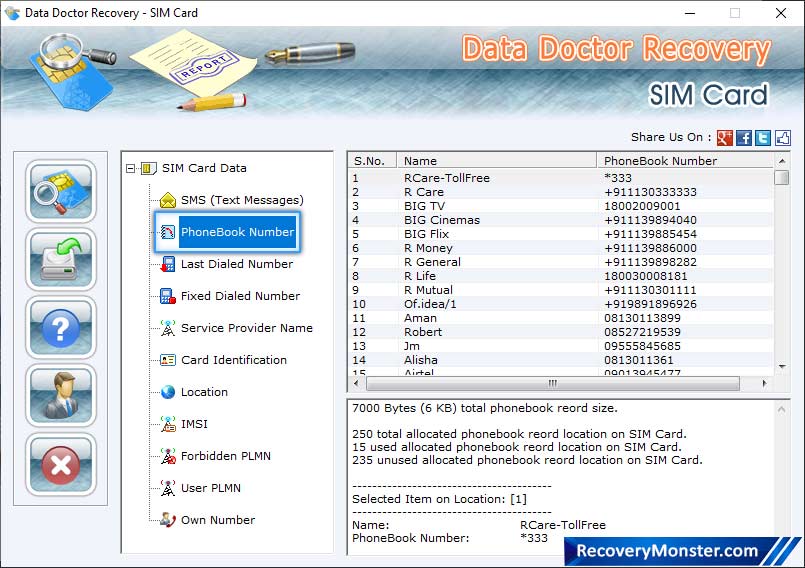Select the R Care contact row
The image size is (805, 568).
click(x=561, y=192)
